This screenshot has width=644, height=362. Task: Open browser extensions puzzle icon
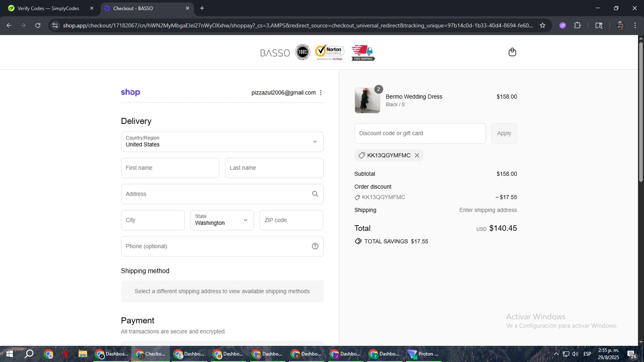577,25
